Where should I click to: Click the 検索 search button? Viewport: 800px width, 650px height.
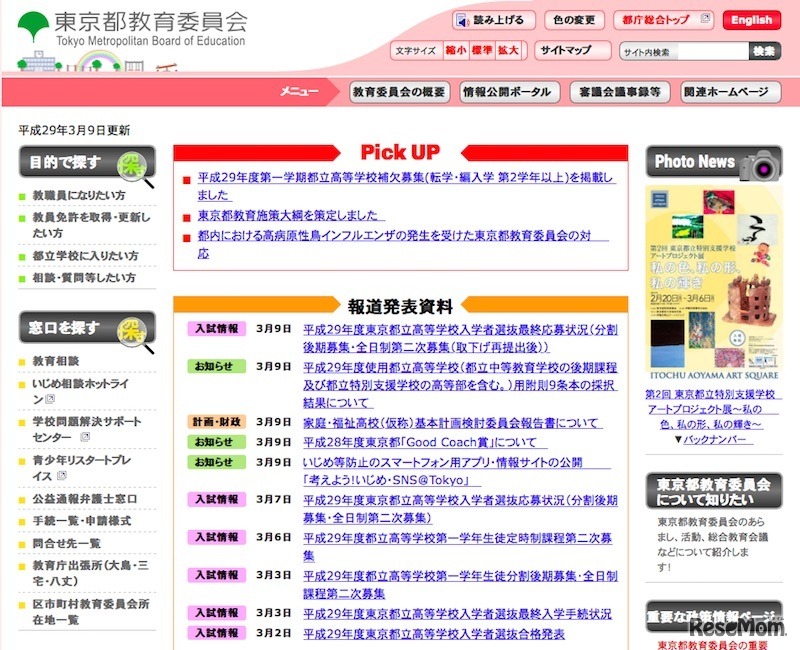(764, 51)
